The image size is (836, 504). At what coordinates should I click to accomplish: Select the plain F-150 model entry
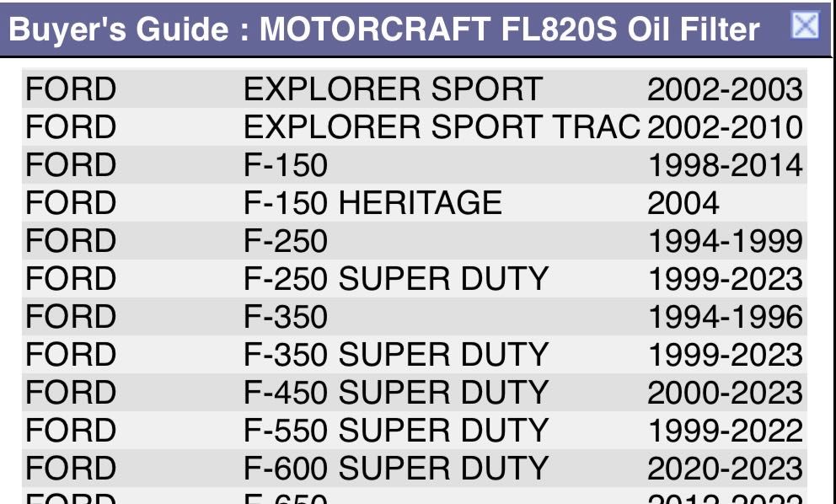pos(285,165)
